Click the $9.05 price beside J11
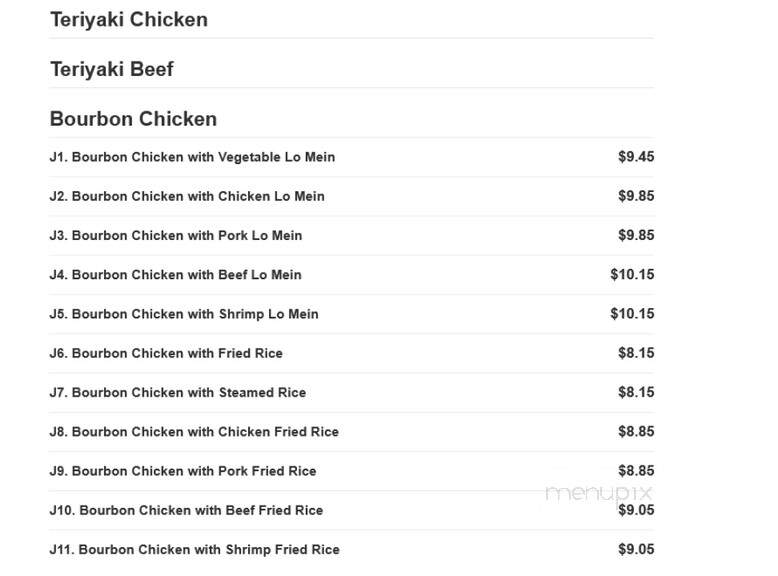Screen dimensions: 778x576 click(x=636, y=549)
